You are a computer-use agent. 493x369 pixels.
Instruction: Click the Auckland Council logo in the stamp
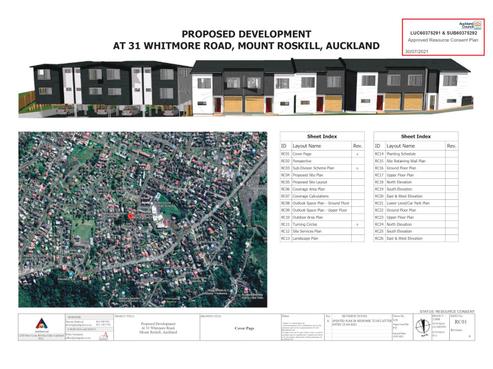[470, 25]
